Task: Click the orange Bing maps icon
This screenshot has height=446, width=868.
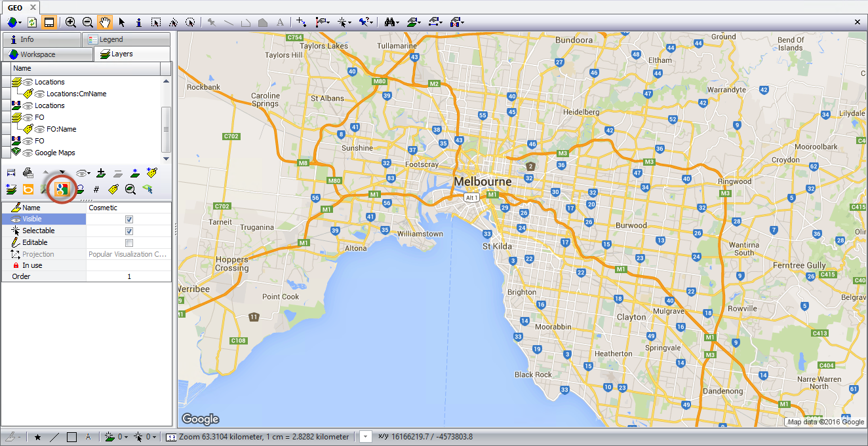Action: click(28, 189)
